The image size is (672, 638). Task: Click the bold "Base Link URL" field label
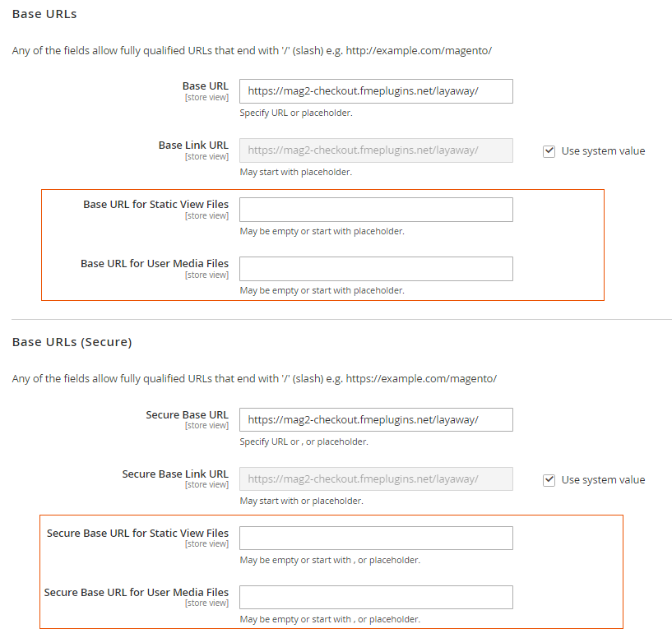193,145
